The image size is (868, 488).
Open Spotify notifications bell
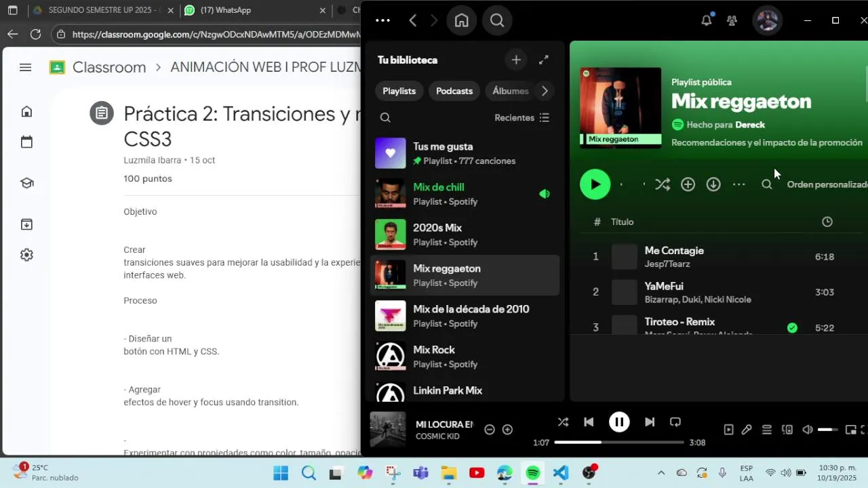coord(706,20)
